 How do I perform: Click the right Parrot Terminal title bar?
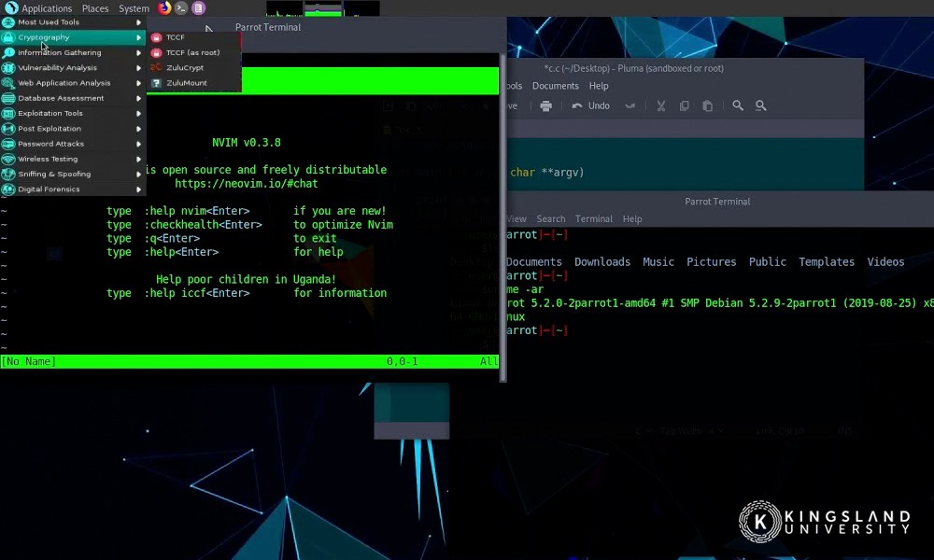point(717,202)
